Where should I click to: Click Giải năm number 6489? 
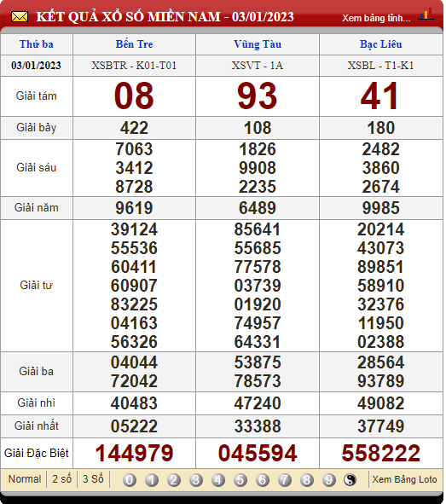click(258, 208)
